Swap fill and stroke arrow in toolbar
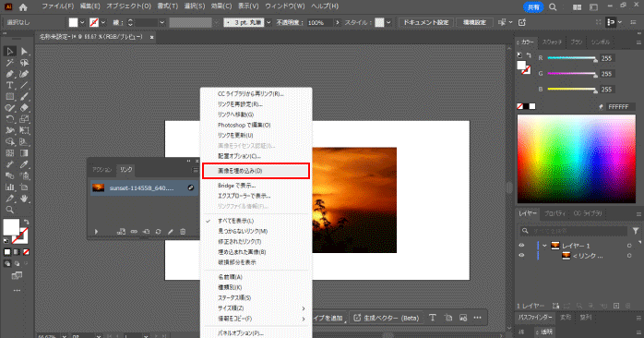The image size is (644, 338). click(26, 222)
